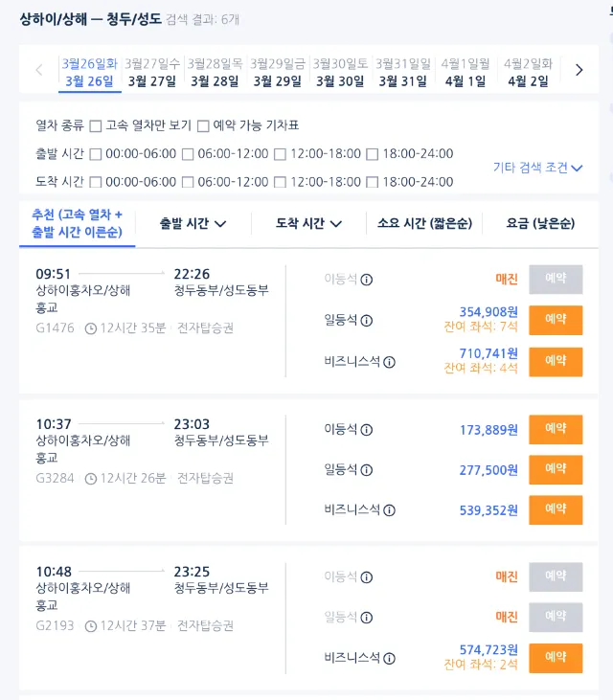
Task: Check 예약 가능 기차표 option
Action: coord(203,125)
